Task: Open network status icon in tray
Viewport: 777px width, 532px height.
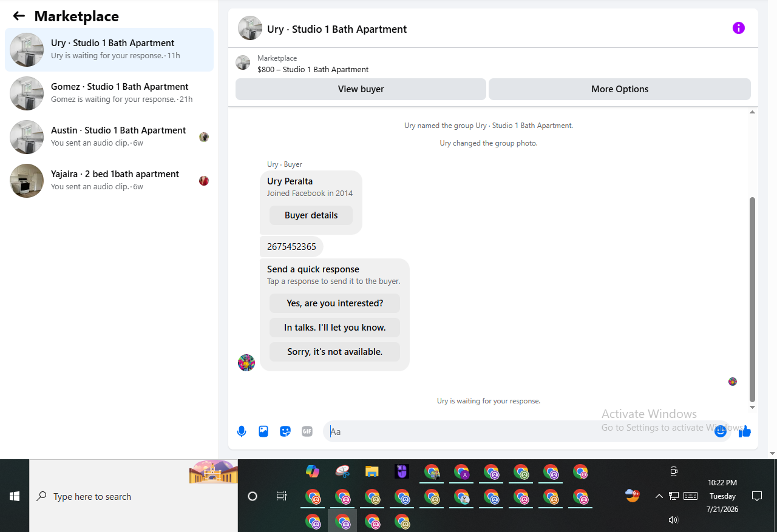Action: (x=674, y=496)
